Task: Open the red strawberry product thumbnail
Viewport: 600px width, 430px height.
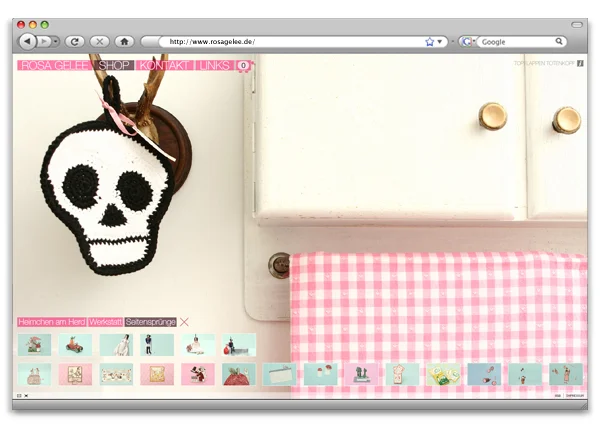Action: (238, 375)
